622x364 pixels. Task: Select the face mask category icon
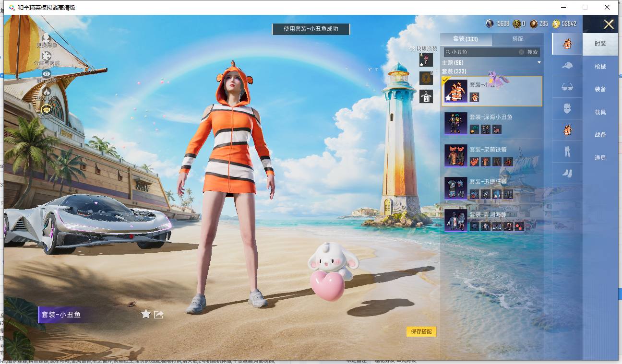tap(567, 109)
